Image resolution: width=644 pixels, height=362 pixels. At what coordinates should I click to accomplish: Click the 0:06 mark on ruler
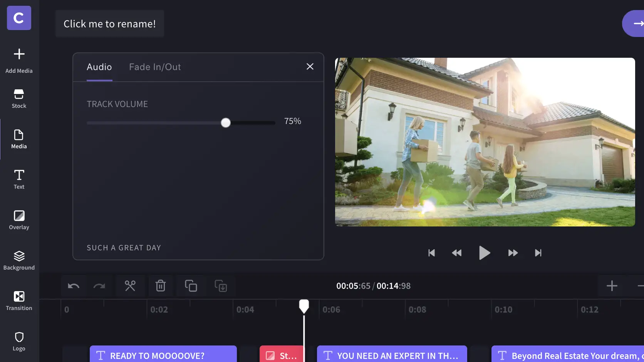[x=331, y=310]
